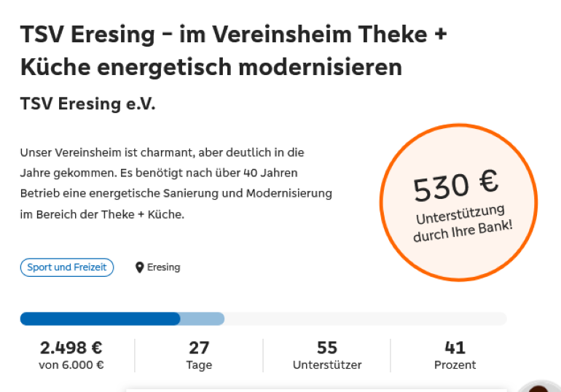This screenshot has height=392, width=561.
Task: Click the dark blue filled progress bar section
Action: pos(100,318)
